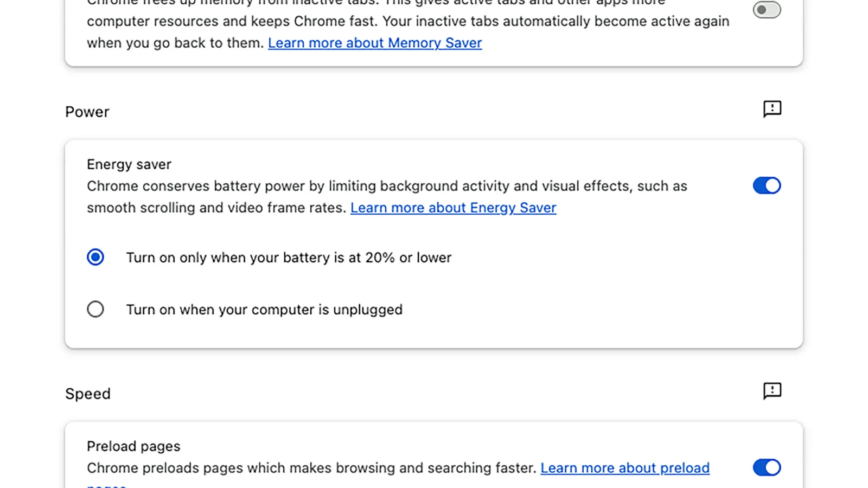Click the Preload pages title text
The height and width of the screenshot is (488, 868).
(133, 446)
